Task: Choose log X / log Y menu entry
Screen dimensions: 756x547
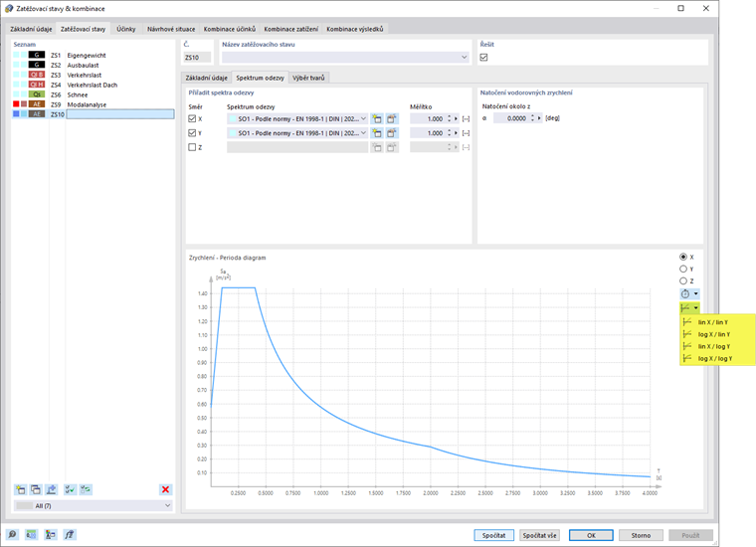Action: (717, 359)
